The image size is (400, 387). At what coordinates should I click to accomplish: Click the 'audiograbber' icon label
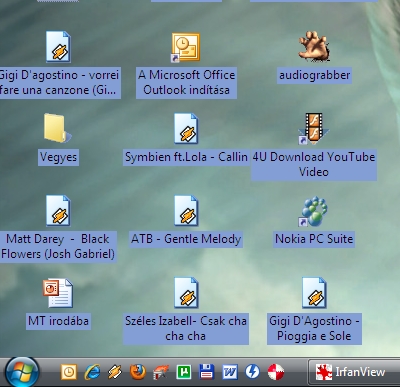coord(314,75)
